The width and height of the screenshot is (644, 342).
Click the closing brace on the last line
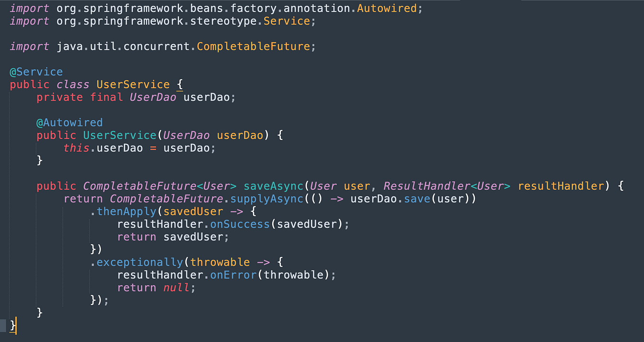point(13,326)
